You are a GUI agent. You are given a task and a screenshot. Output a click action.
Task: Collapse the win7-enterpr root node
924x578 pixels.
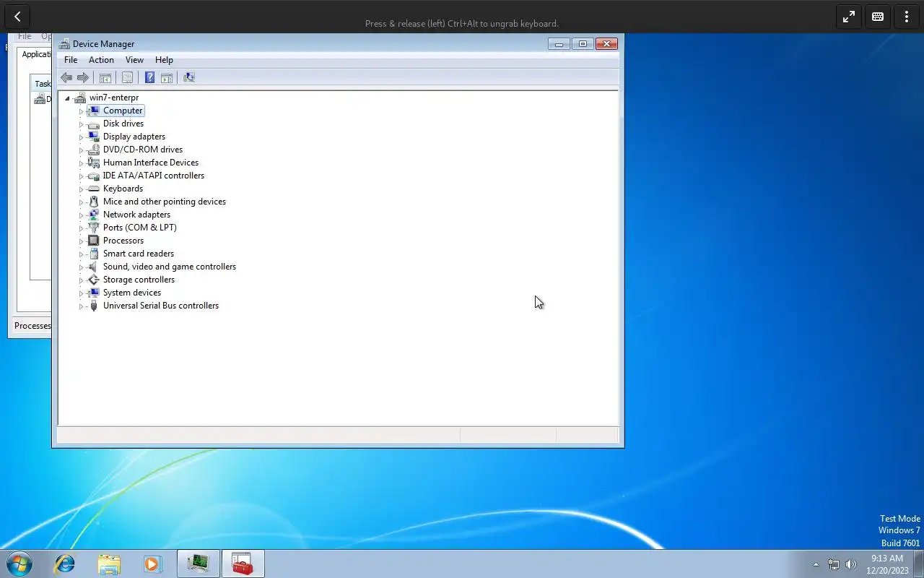pyautogui.click(x=67, y=98)
